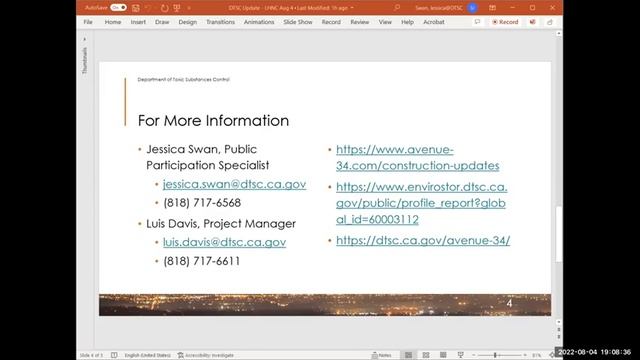This screenshot has width=640, height=360.
Task: Click zoom out minus button
Action: [473, 356]
